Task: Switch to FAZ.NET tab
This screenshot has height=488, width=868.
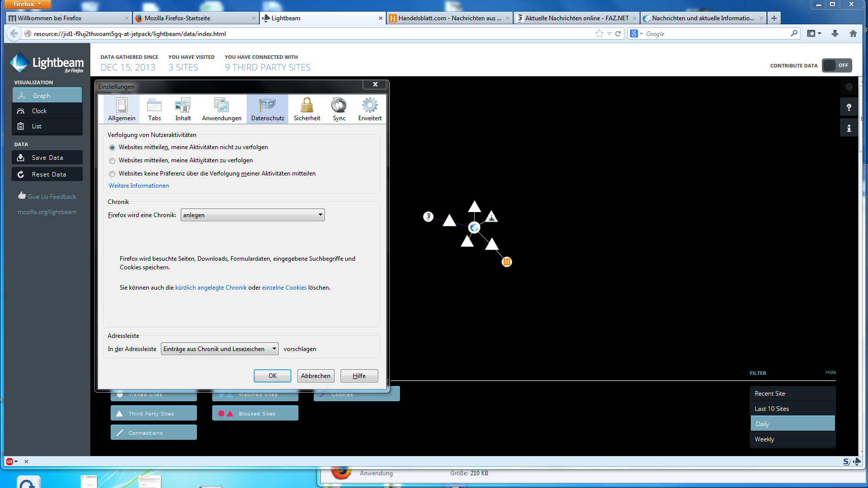Action: 576,18
